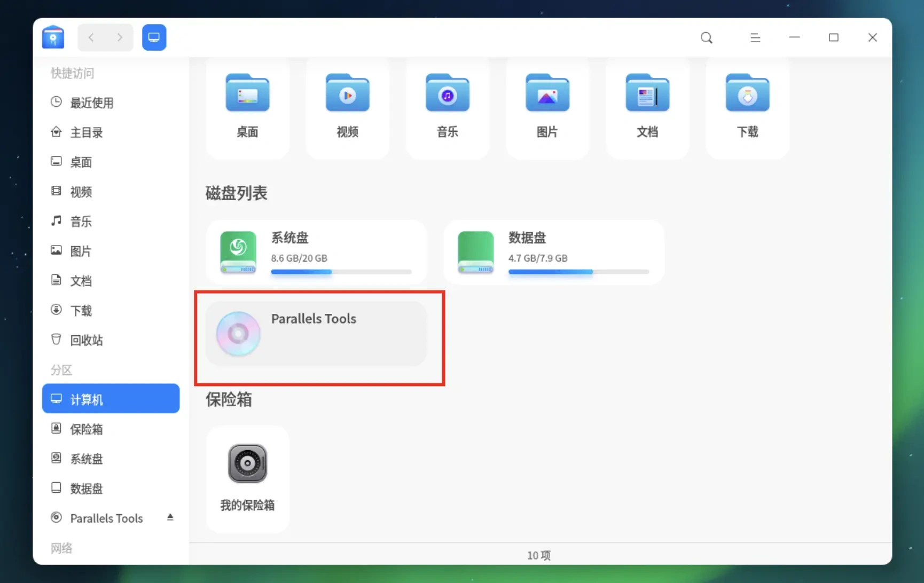Open Parallels Tools disc in disk list
Screen dimensions: 924x583
[x=316, y=334]
